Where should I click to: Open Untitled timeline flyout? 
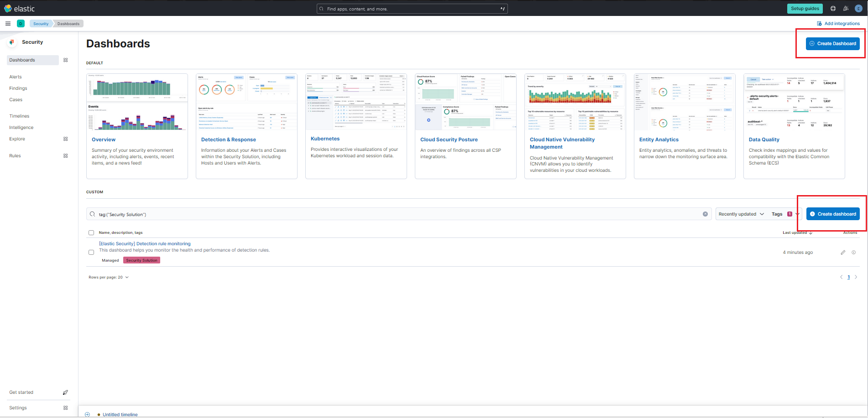coord(120,414)
